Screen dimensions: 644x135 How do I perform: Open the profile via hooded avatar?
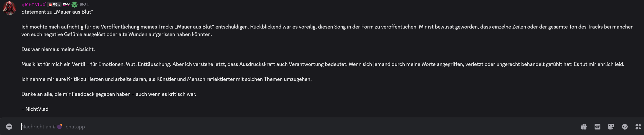[x=9, y=8]
